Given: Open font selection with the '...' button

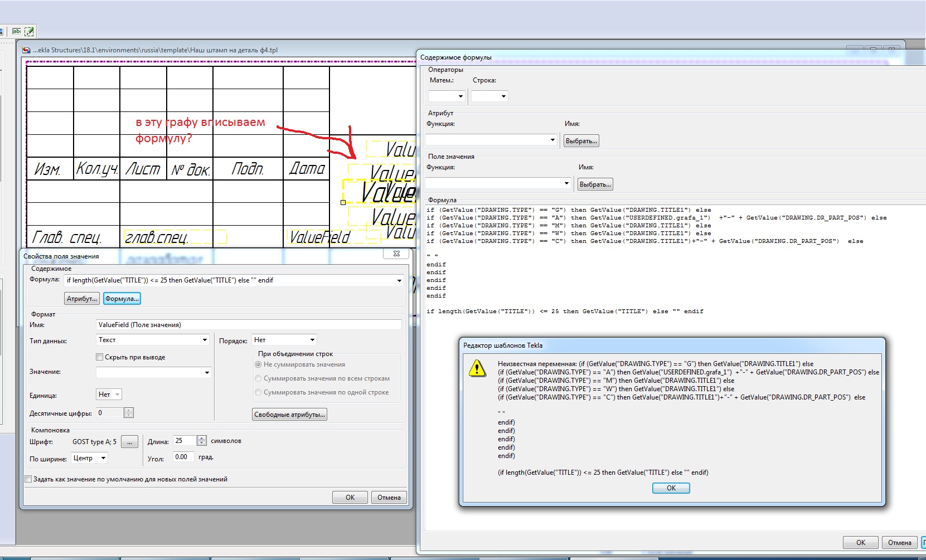Looking at the screenshot, I should (129, 442).
